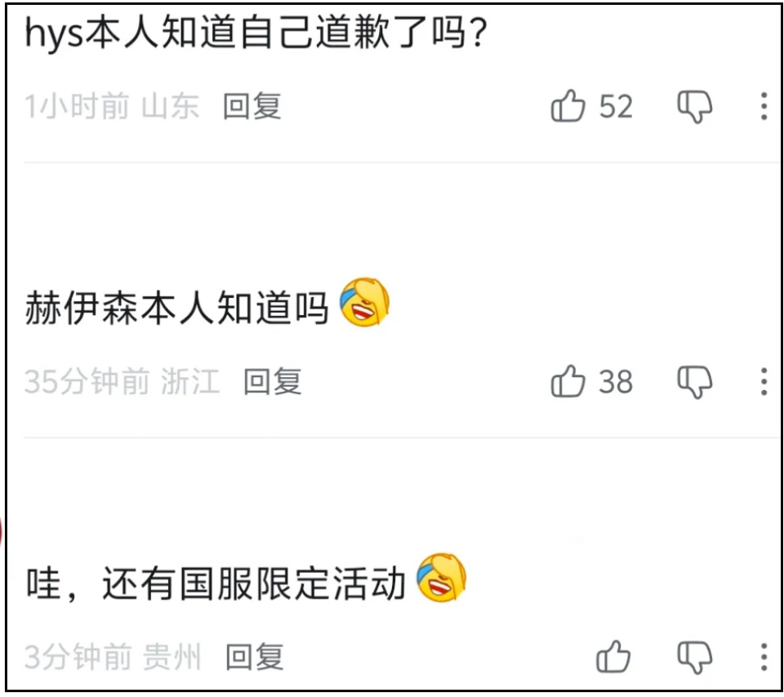Click the 38 like count
The image size is (784, 697).
point(616,381)
